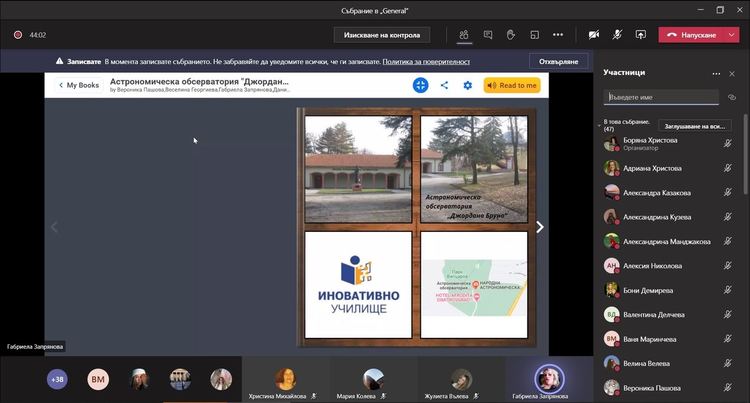Click the Изискване на контрола button
This screenshot has width=750, height=403.
pyautogui.click(x=382, y=35)
